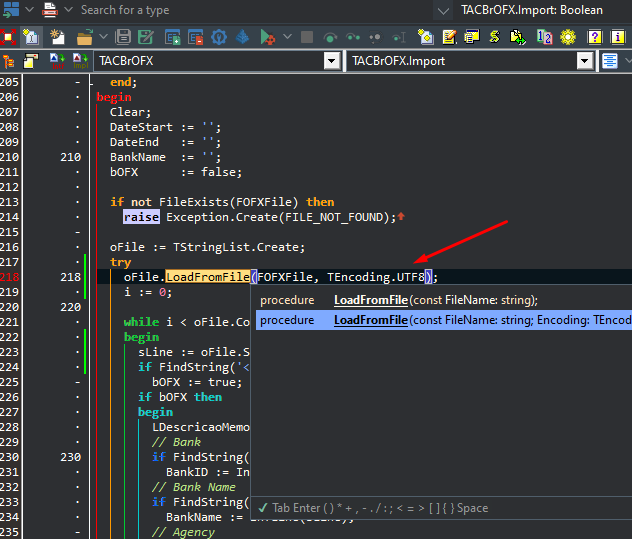Click the highlighted LoadFromFile identifier on line 218
This screenshot has height=539, width=632.
tap(208, 277)
